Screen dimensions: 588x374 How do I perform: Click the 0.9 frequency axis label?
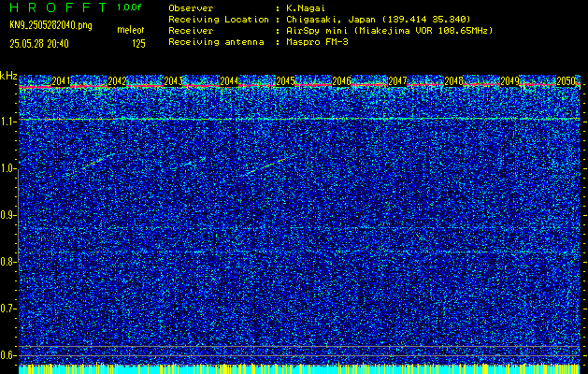[8, 215]
